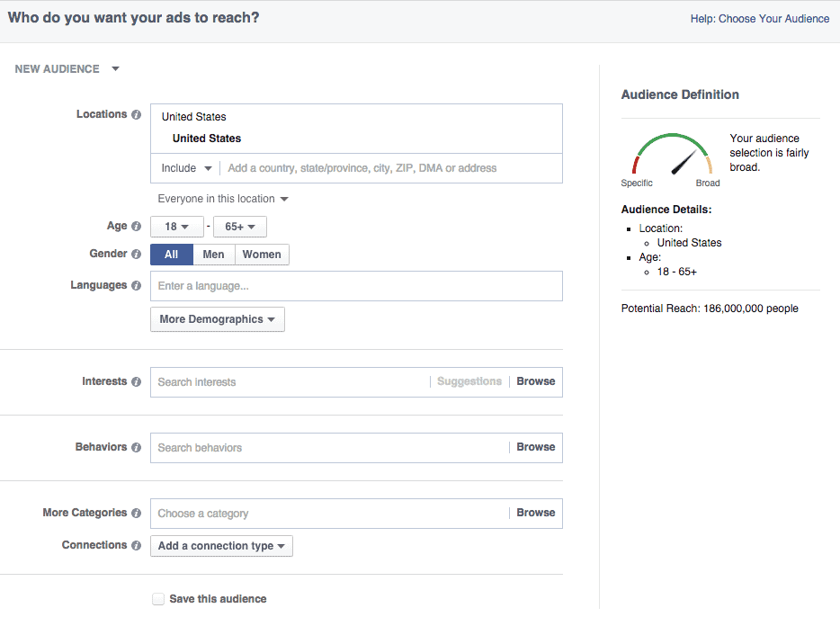Expand the More Demographics dropdown
The width and height of the screenshot is (840, 644).
pos(218,319)
